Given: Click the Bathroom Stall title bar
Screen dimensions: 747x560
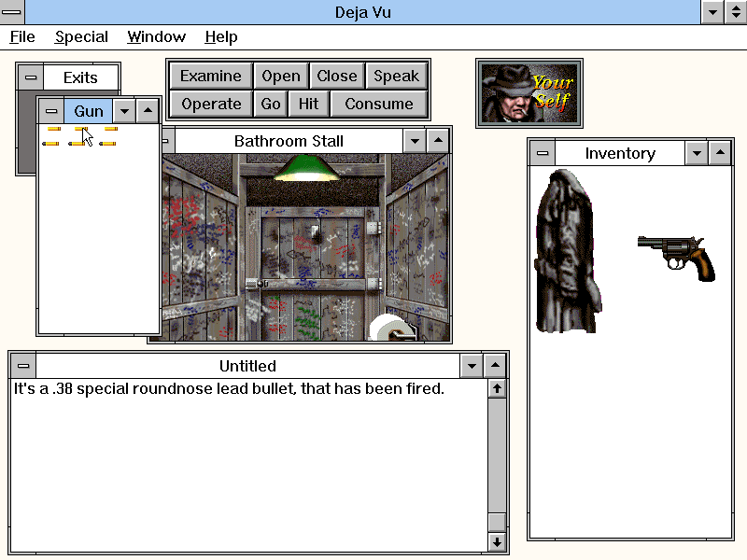Looking at the screenshot, I should 289,141.
